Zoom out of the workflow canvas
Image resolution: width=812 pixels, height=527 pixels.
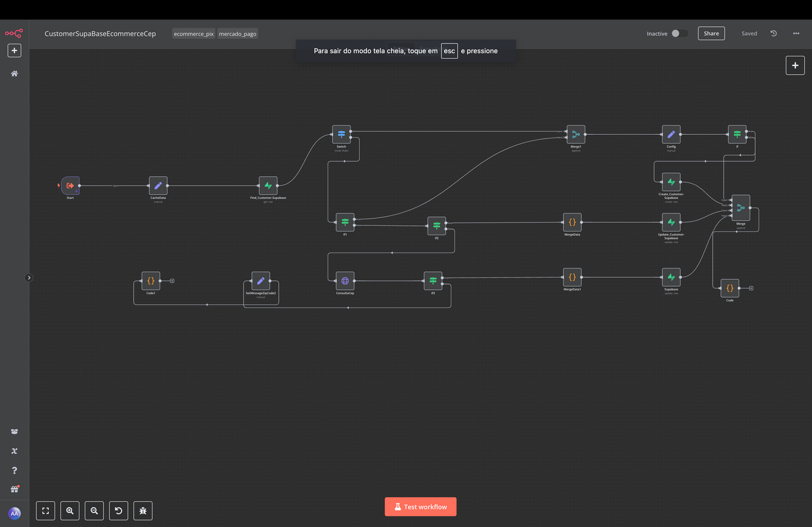tap(94, 511)
